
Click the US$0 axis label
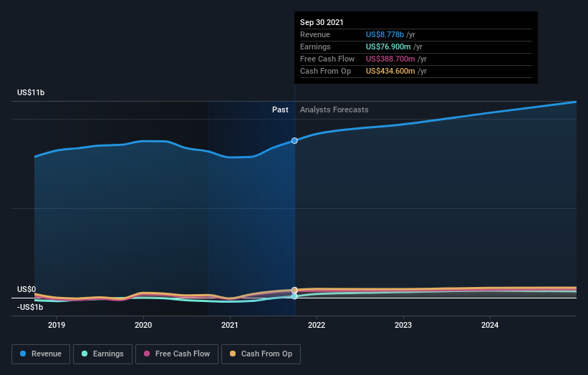coord(26,289)
